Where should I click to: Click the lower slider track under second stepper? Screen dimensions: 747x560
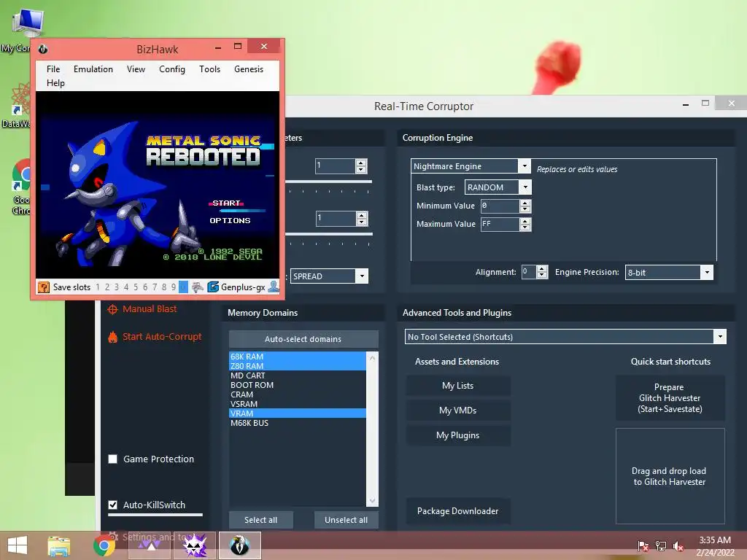click(329, 234)
